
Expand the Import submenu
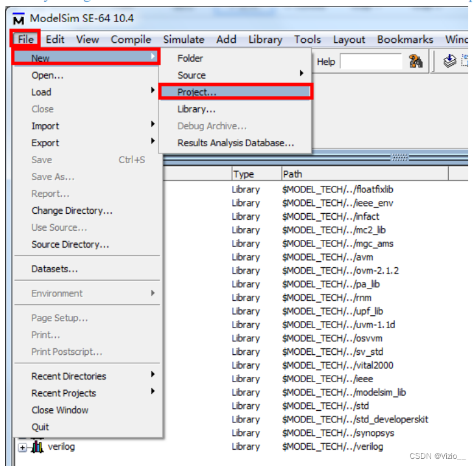point(86,126)
